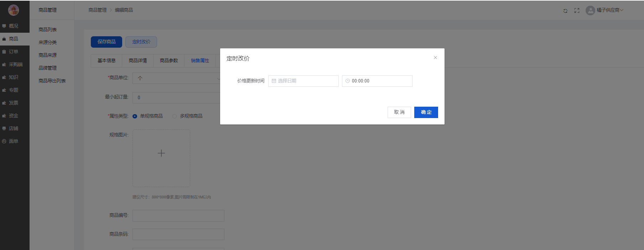Screen dimensions: 644x250
Task: Open 订单 section in left sidebar
Action: pos(14,52)
